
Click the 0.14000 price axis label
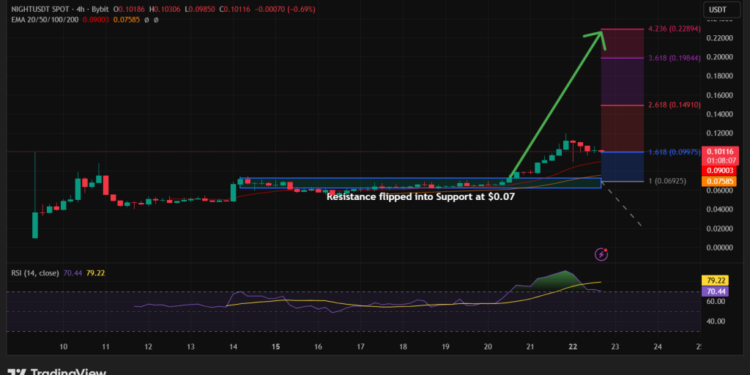pyautogui.click(x=721, y=114)
